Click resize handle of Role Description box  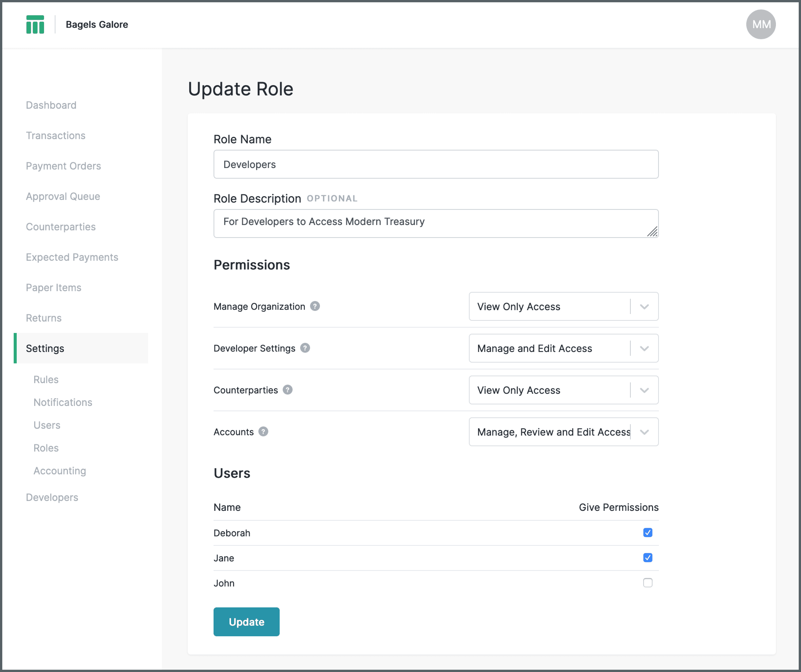point(652,232)
